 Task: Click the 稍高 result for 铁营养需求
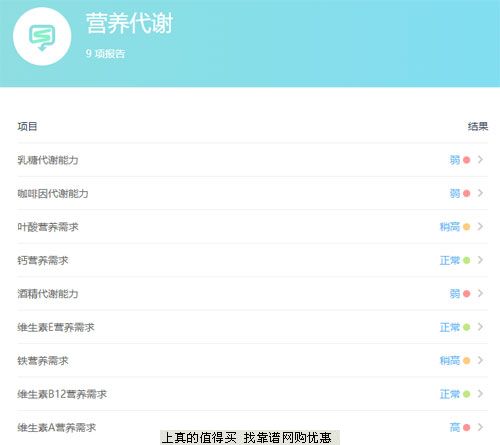(450, 361)
